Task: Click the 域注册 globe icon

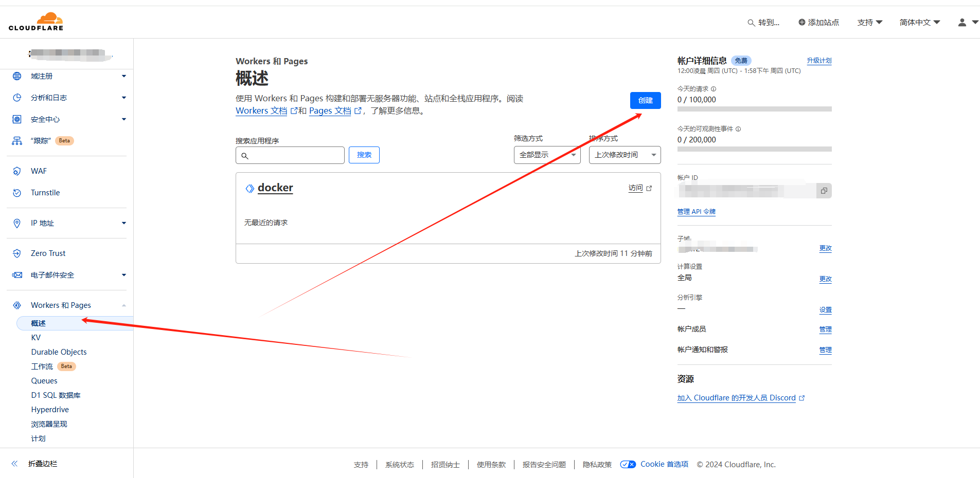Action: (17, 76)
